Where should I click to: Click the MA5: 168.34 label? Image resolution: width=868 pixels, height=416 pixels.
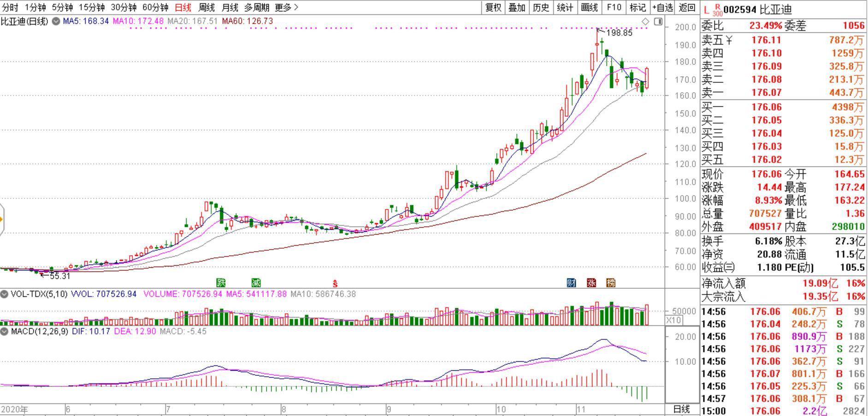(86, 21)
